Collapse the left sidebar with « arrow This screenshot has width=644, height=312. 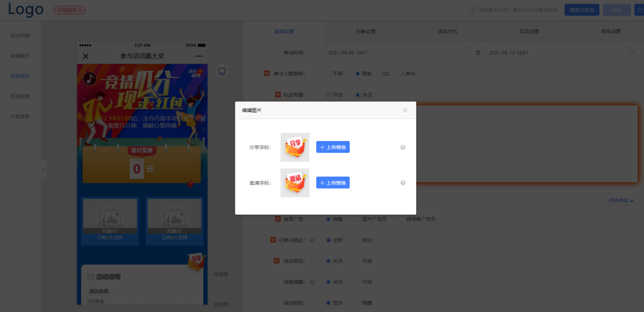[x=43, y=168]
